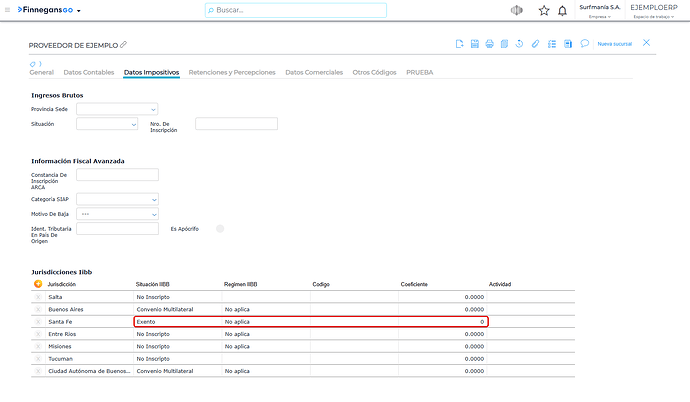Screen dimensions: 690x402
Task: Open the comments speech bubble icon
Action: (x=584, y=43)
